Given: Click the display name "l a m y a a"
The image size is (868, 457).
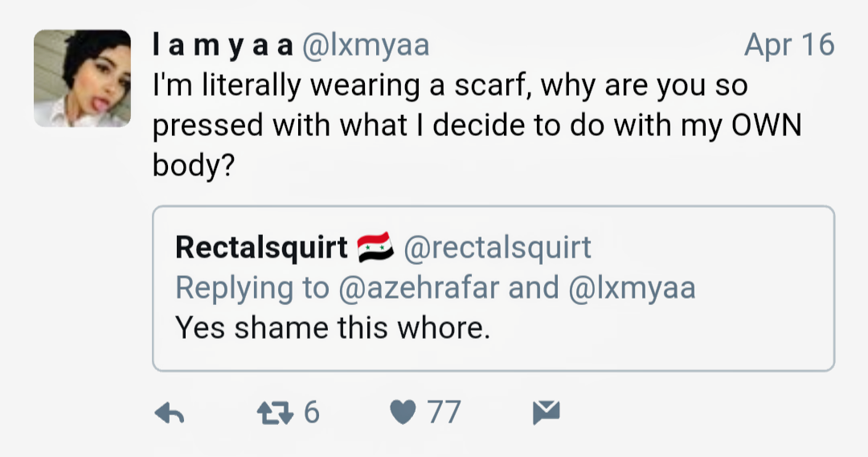Looking at the screenshot, I should 223,45.
